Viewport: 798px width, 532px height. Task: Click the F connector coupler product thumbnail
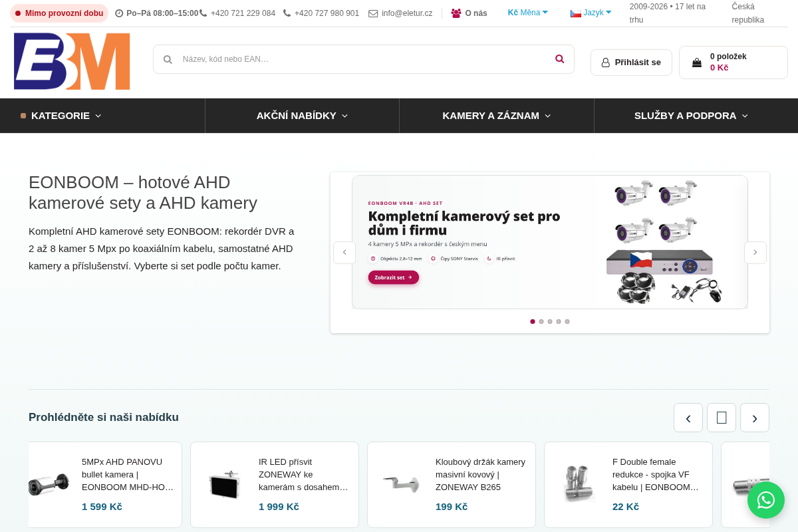578,484
